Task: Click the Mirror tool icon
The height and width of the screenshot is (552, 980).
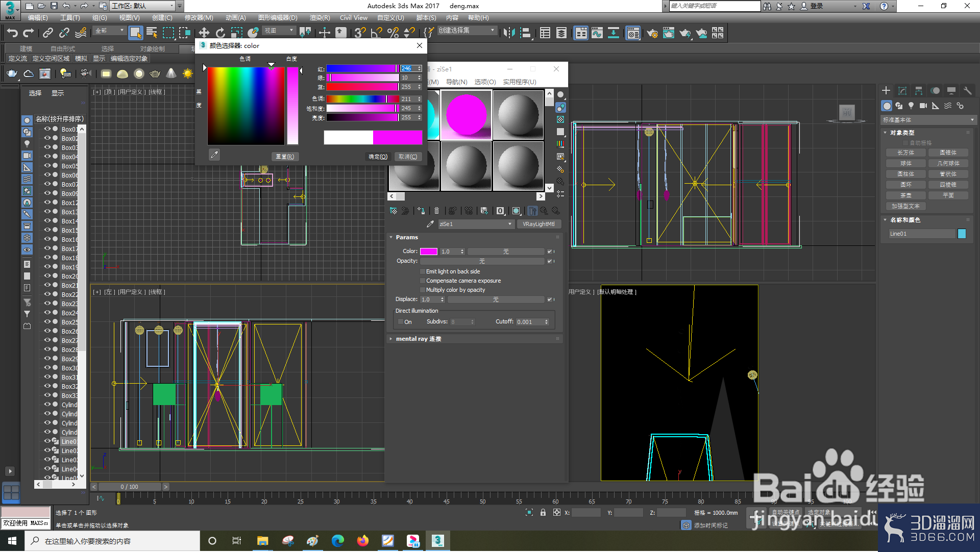Action: (x=509, y=33)
